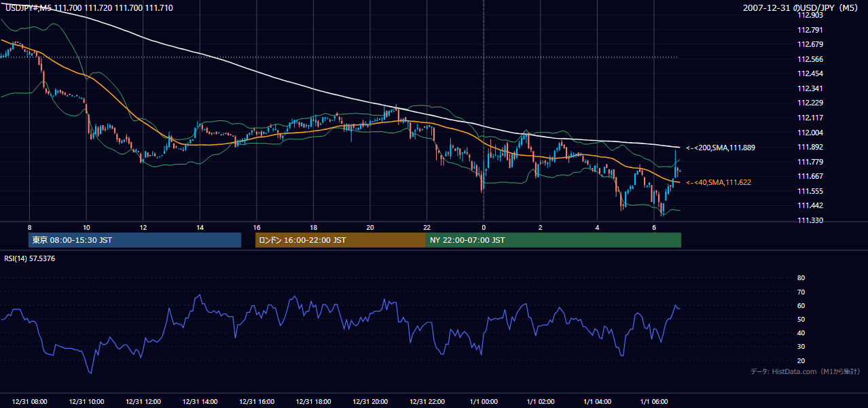Click the RSI(14) 57.5376 indicator label
Screen dimensions: 868x408
pos(30,258)
